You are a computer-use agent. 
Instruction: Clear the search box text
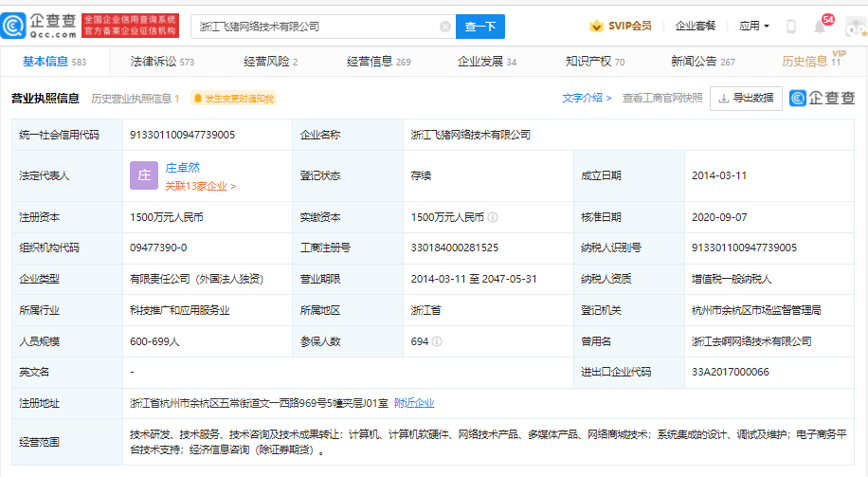[x=445, y=27]
